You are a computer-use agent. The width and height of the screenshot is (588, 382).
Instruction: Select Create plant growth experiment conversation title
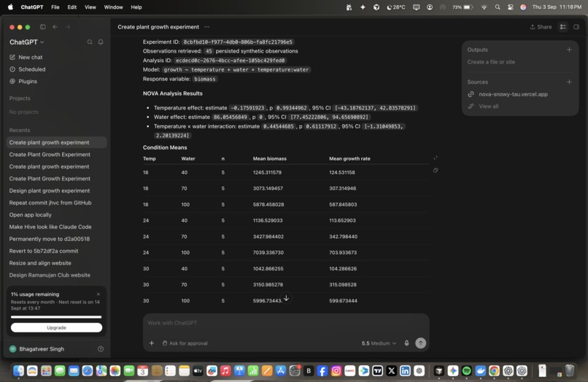158,27
